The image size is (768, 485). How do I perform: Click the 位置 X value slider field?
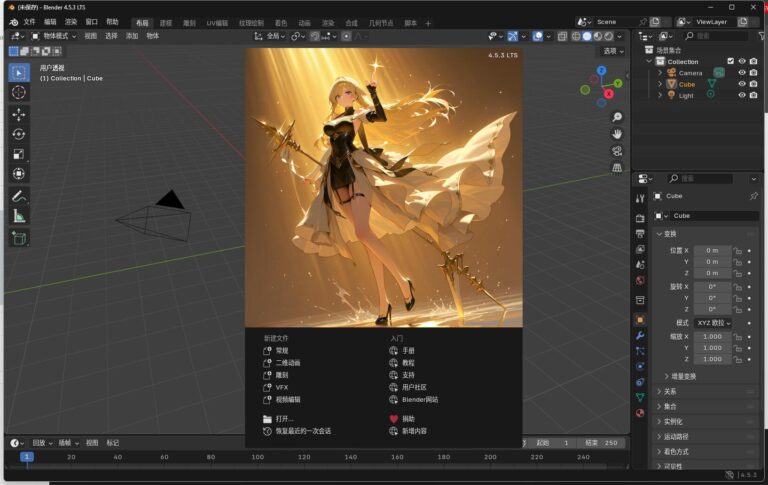[x=712, y=250]
